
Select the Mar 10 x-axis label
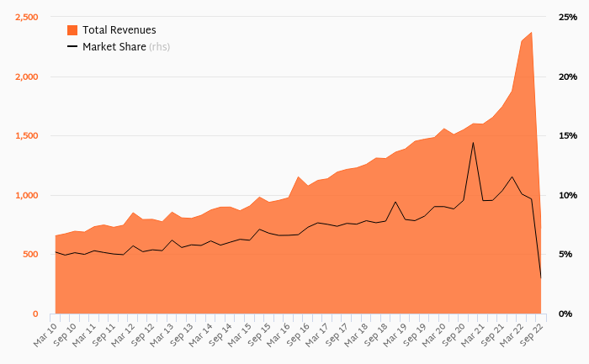pyautogui.click(x=44, y=335)
